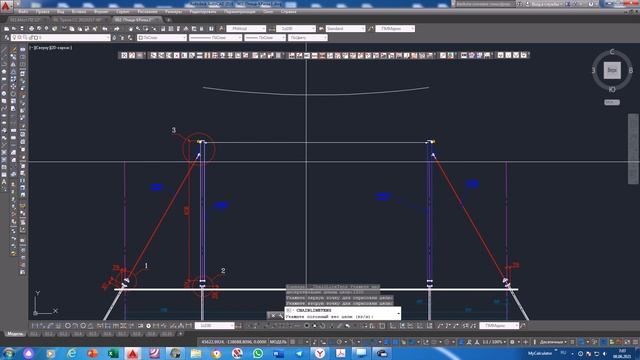Open the linetype control dropdown
640x360 pixels.
[x=215, y=38]
